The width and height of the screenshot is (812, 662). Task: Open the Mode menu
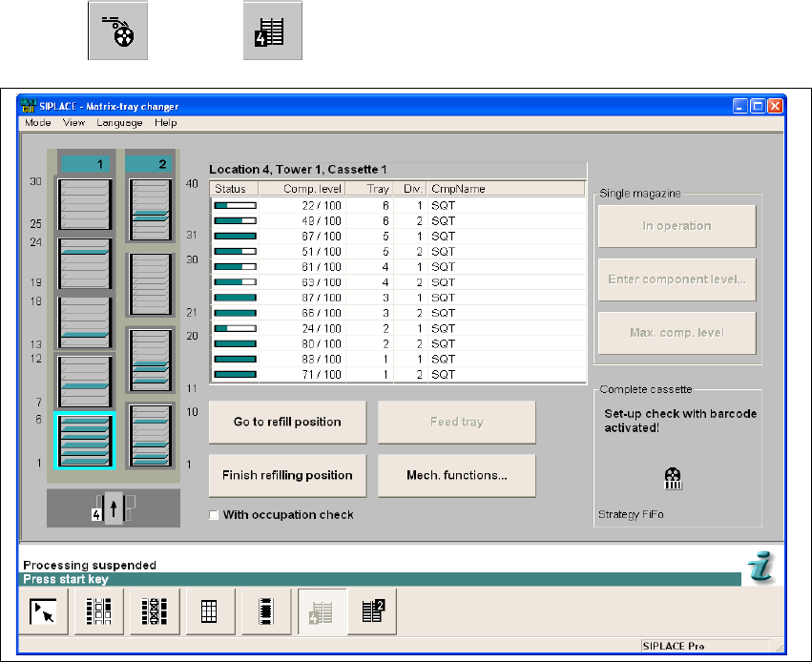point(38,123)
